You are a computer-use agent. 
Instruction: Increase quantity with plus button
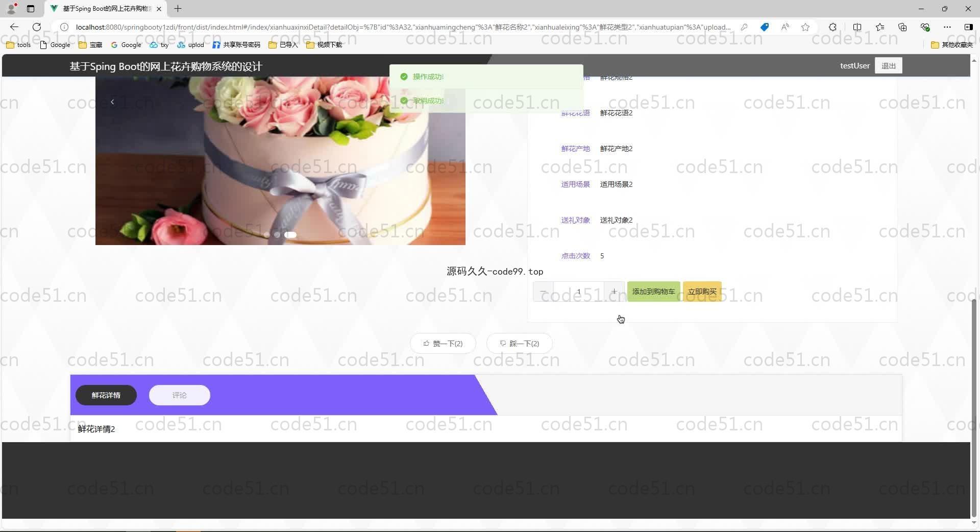click(614, 292)
